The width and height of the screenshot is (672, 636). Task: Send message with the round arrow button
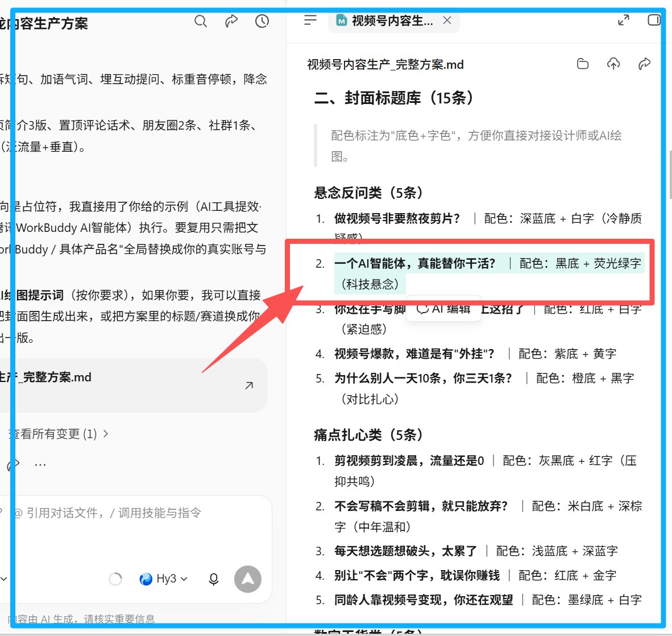tap(248, 579)
